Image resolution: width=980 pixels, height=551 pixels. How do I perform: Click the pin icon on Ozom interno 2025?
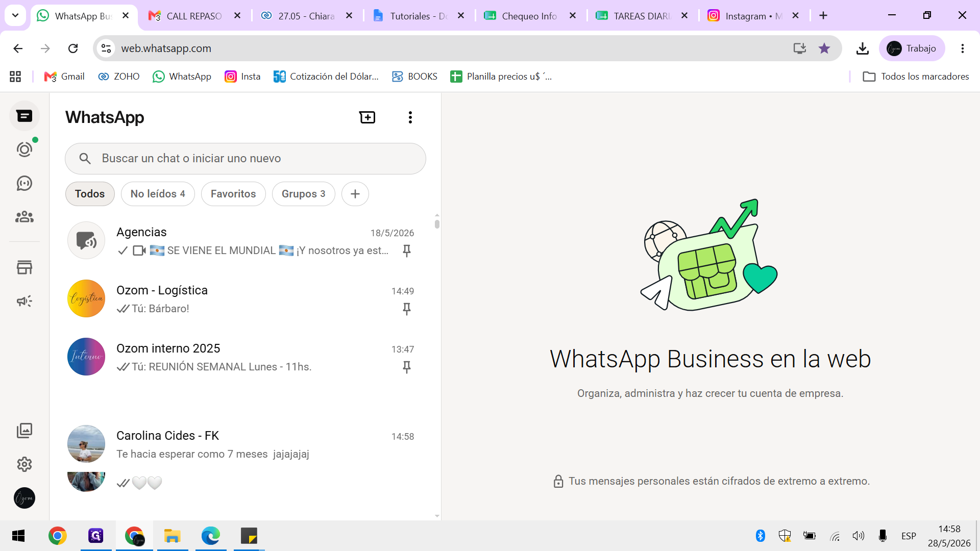pos(407,367)
